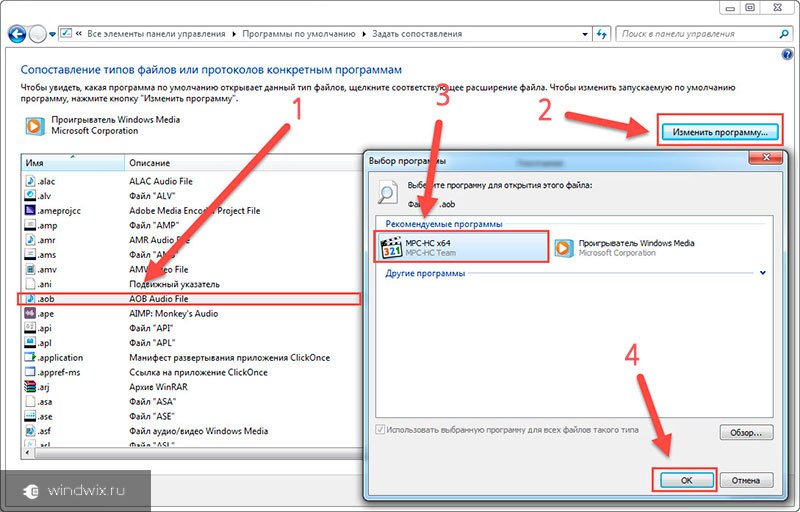Screen dimensions: 800x512
Task: Select 'AIMP: Monkey's Audio' description
Action: (173, 314)
